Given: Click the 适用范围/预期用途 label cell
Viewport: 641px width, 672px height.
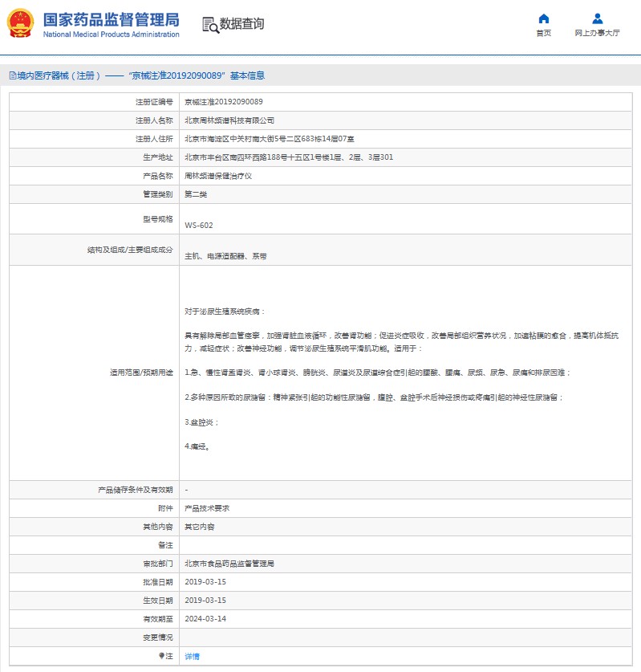Looking at the screenshot, I should [94, 373].
